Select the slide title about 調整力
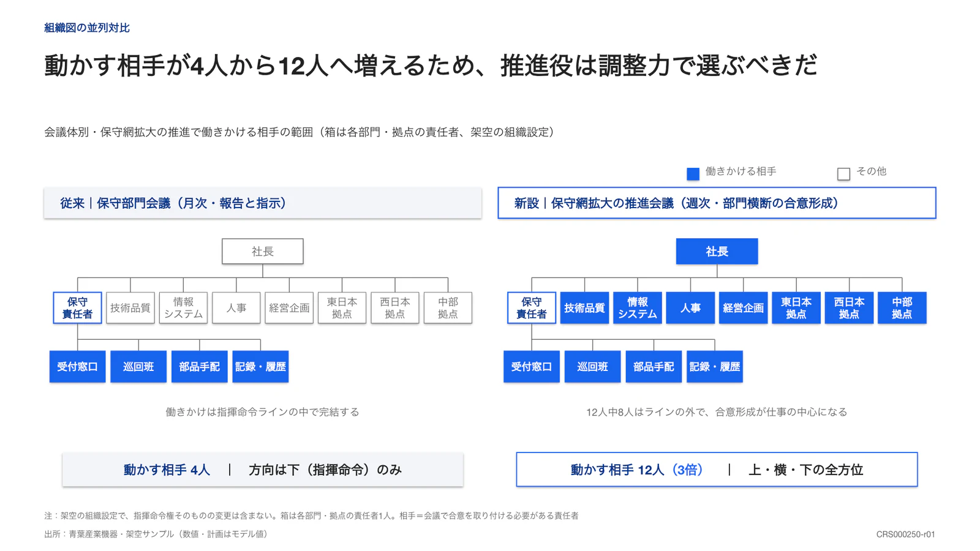 [431, 65]
